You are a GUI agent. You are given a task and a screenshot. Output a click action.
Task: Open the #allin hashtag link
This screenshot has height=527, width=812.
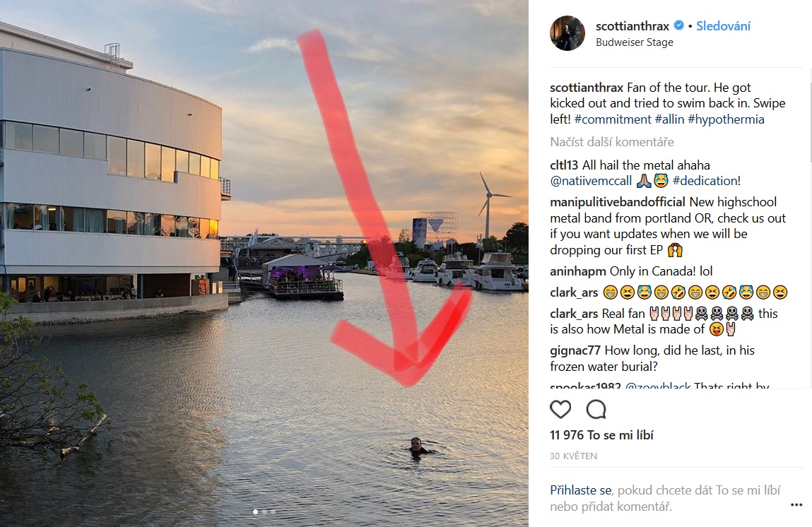tap(671, 119)
